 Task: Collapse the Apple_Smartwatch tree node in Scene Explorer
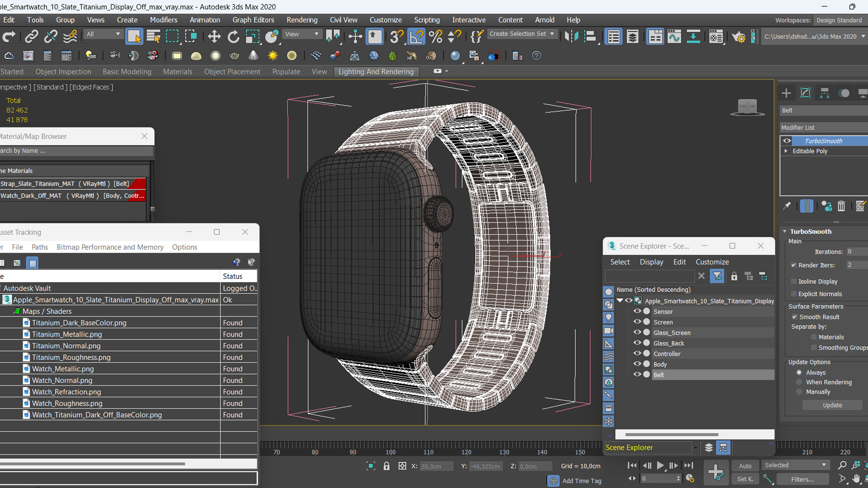[620, 300]
